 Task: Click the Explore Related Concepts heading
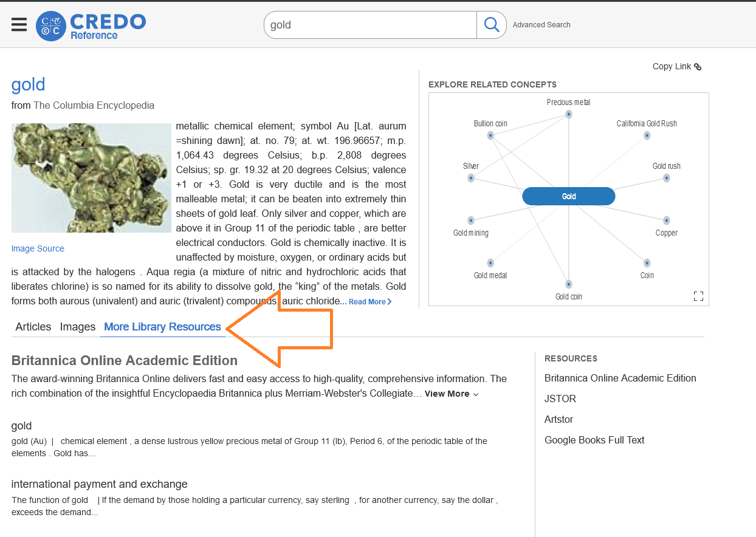tap(492, 84)
